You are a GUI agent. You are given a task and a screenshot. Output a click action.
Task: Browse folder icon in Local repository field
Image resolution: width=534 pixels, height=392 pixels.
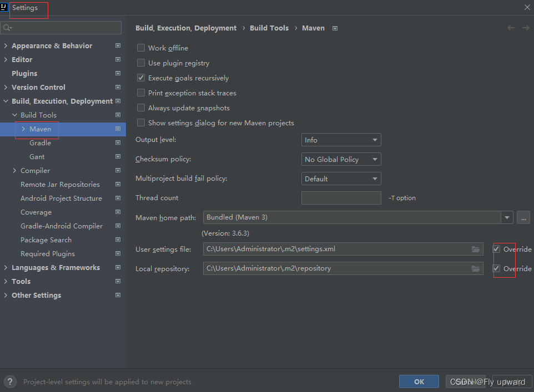pyautogui.click(x=476, y=269)
